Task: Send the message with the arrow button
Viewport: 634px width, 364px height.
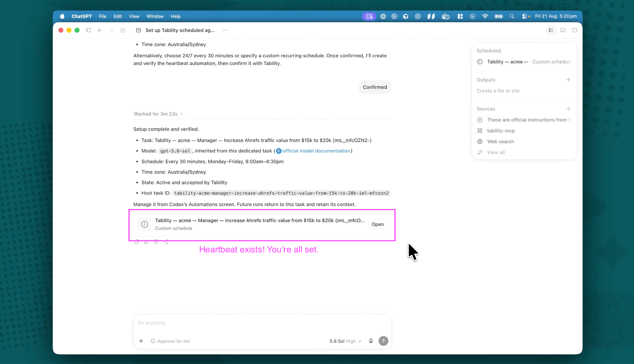Action: [x=384, y=341]
